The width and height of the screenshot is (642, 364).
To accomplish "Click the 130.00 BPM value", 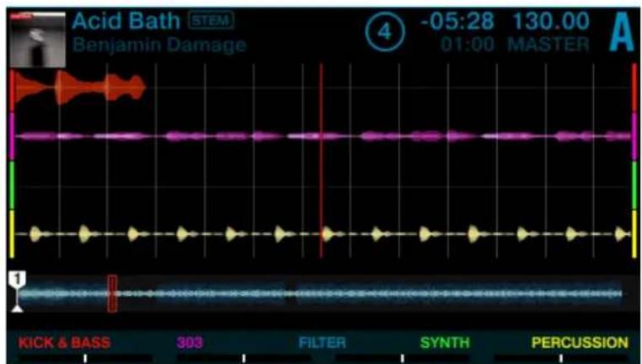I will point(551,21).
